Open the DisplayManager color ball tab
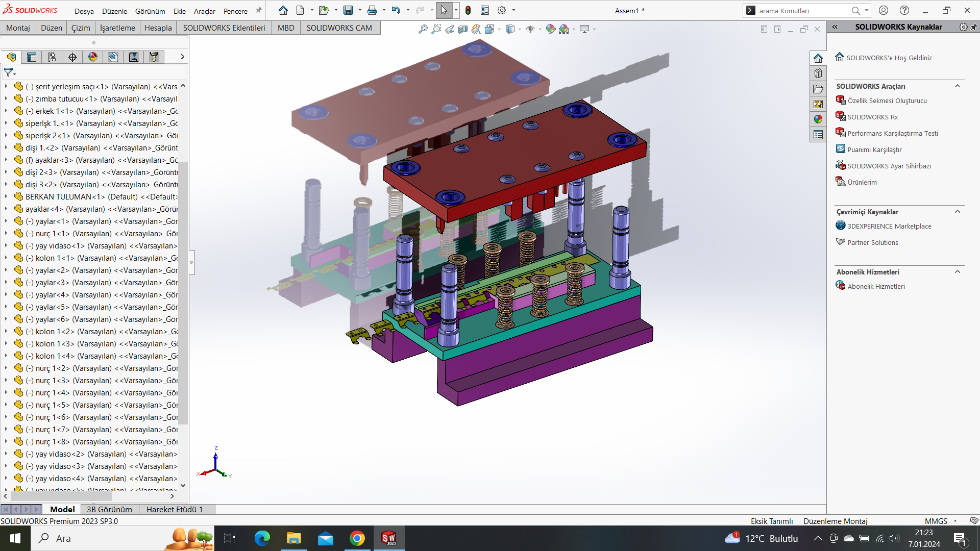This screenshot has width=980, height=551. click(93, 57)
